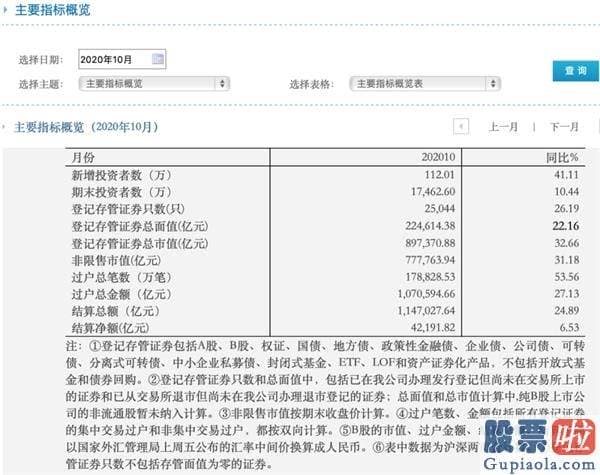Click the year-on-year value 53.56
This screenshot has width=600, height=475.
click(x=567, y=277)
